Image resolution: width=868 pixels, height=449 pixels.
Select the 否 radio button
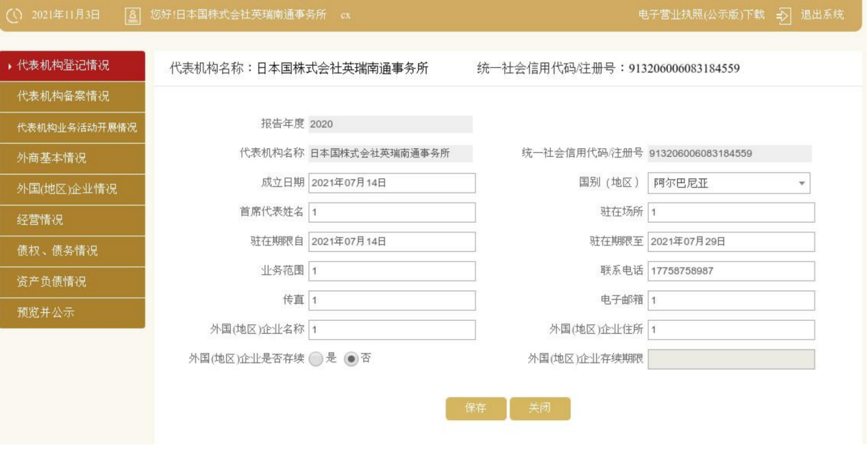[x=351, y=359]
